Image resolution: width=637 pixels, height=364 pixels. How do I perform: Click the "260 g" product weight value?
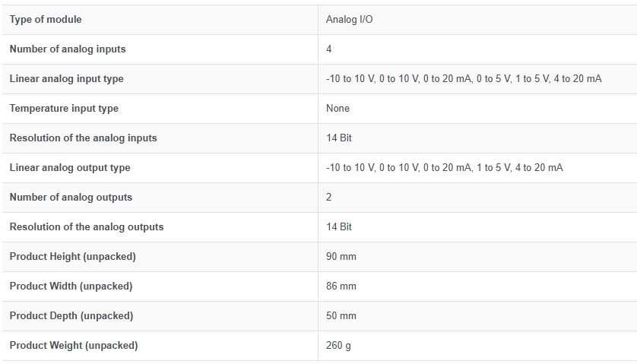pos(338,346)
